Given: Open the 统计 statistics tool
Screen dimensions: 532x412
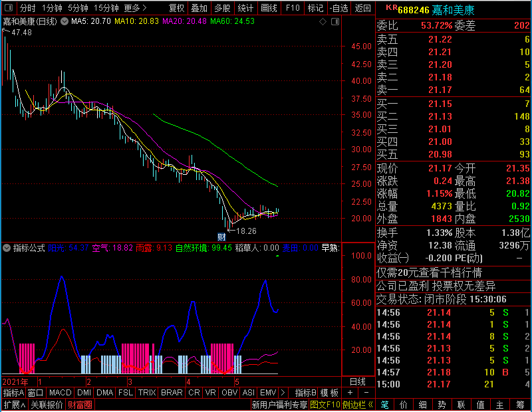Looking at the screenshot, I should pyautogui.click(x=245, y=8).
